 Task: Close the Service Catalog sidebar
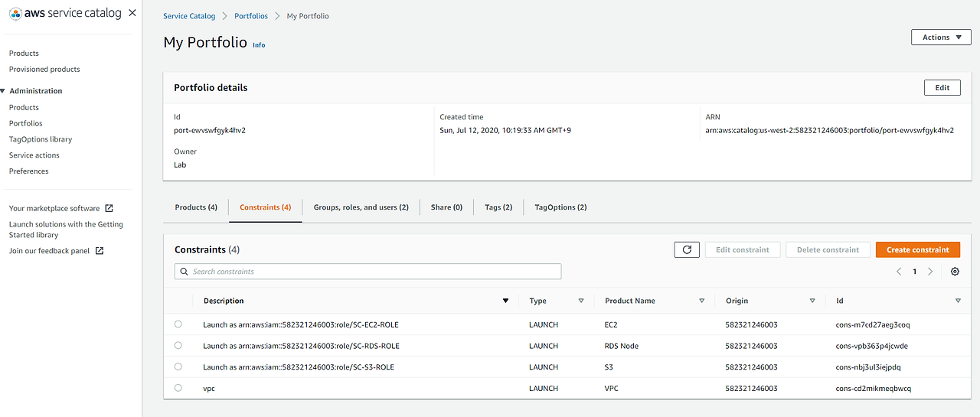point(132,13)
